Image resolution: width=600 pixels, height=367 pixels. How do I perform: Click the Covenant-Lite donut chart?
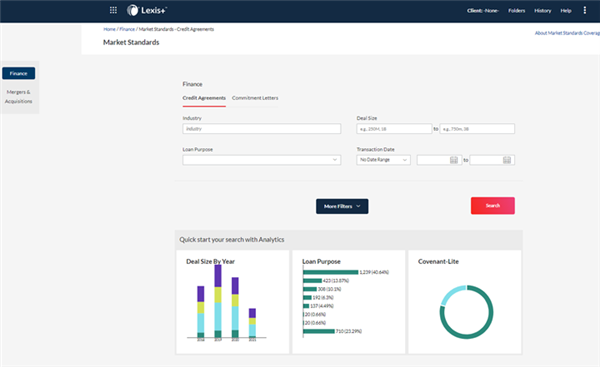pos(466,312)
